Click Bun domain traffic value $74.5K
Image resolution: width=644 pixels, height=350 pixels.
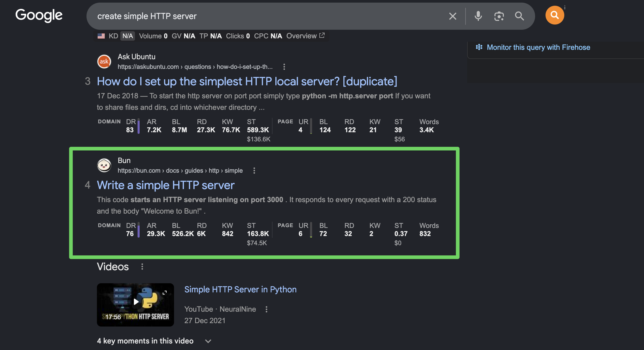257,243
